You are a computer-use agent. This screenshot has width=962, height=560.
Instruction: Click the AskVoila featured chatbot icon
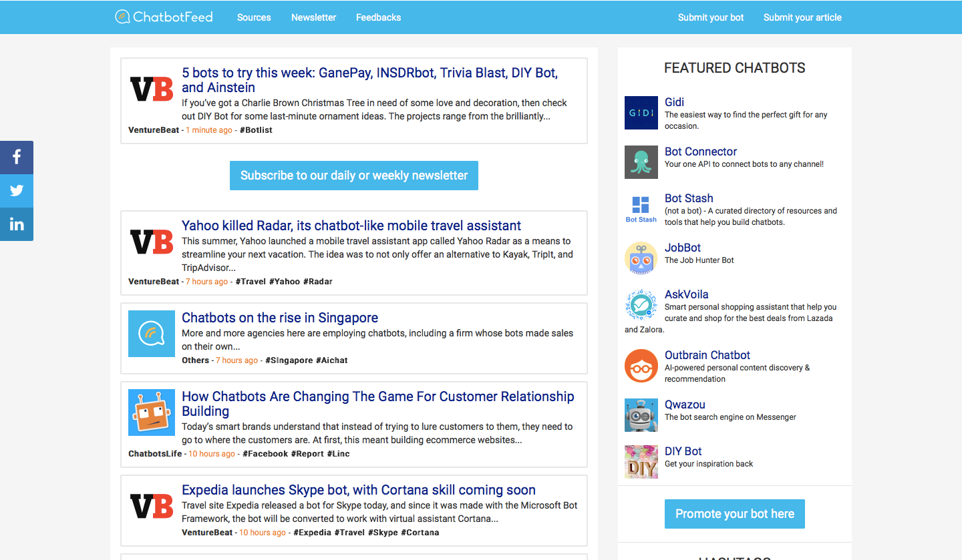coord(641,304)
